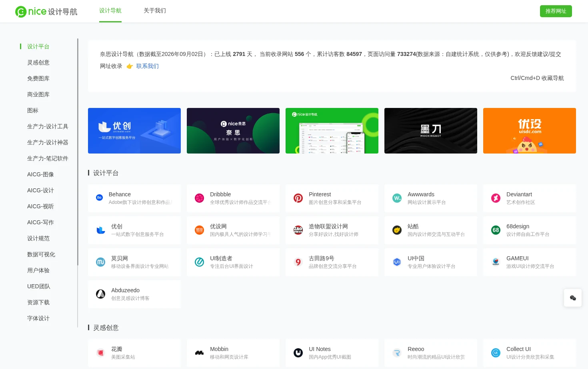This screenshot has width=588, height=369.
Task: Open the Pinterest site icon
Action: point(298,198)
